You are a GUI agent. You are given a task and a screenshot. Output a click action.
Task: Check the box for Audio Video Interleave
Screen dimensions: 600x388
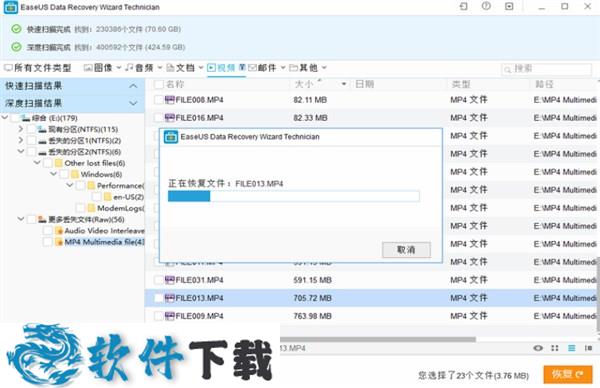(x=48, y=231)
